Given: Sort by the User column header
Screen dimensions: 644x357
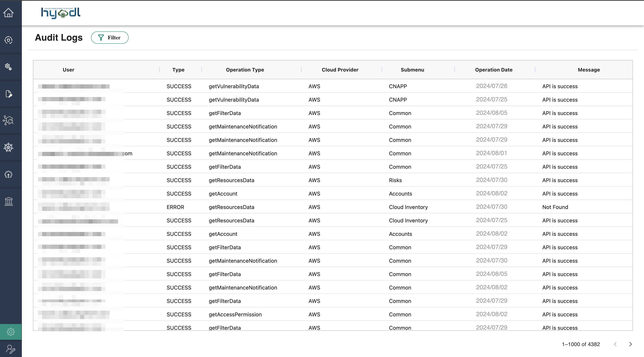Looking at the screenshot, I should (x=68, y=70).
